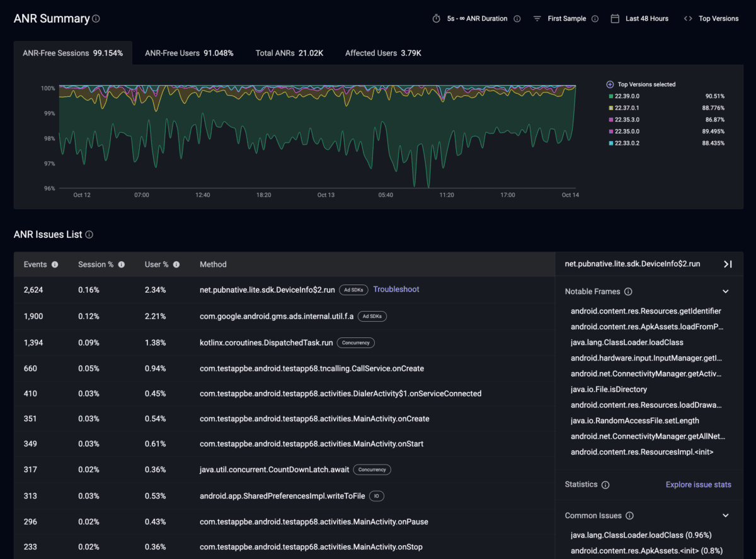This screenshot has width=756, height=559.
Task: Switch to the Total ANRs tab
Action: 289,54
